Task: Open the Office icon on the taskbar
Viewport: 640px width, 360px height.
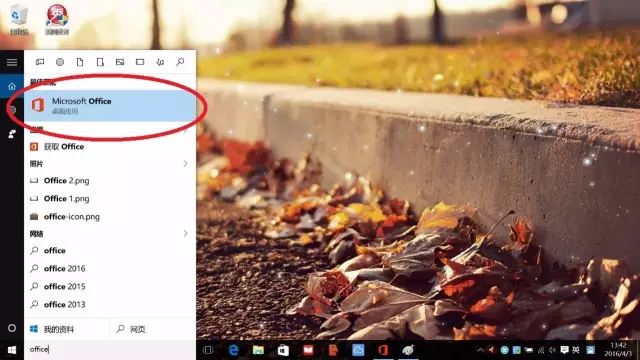Action: (382, 350)
